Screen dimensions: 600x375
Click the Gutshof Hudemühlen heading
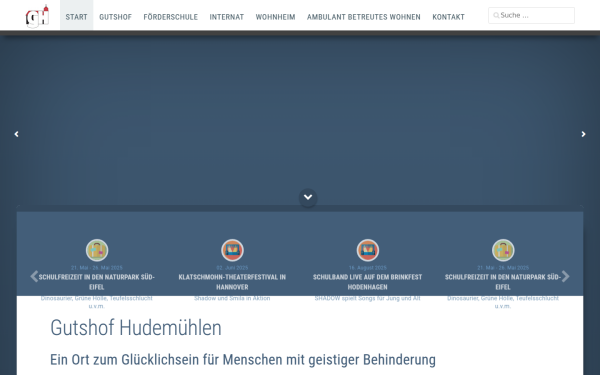(x=136, y=328)
